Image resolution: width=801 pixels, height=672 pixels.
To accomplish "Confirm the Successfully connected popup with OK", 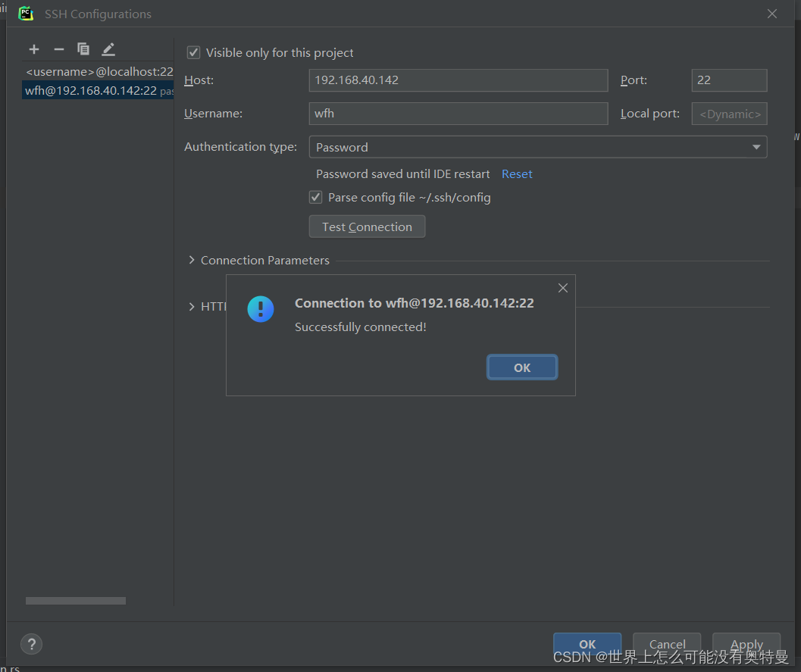I will 522,367.
